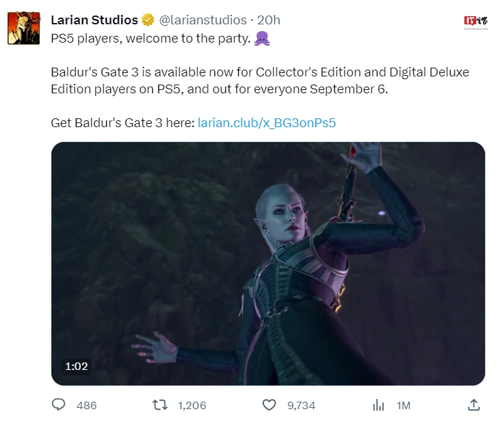Click the purple octopus emoji

[262, 39]
